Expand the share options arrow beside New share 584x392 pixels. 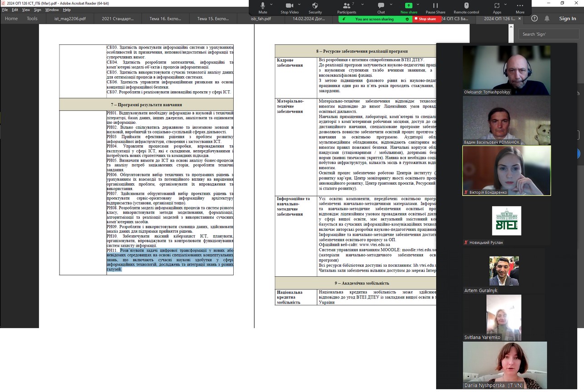pyautogui.click(x=418, y=5)
